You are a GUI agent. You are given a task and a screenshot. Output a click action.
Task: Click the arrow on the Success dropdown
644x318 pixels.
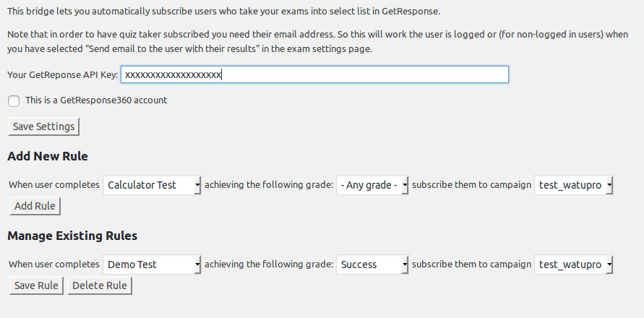pos(405,265)
